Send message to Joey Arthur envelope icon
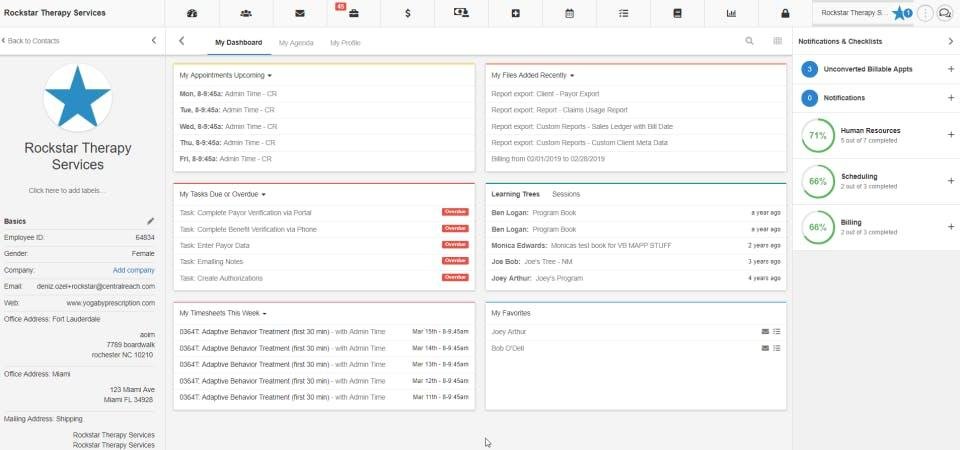The image size is (960, 450). click(765, 332)
